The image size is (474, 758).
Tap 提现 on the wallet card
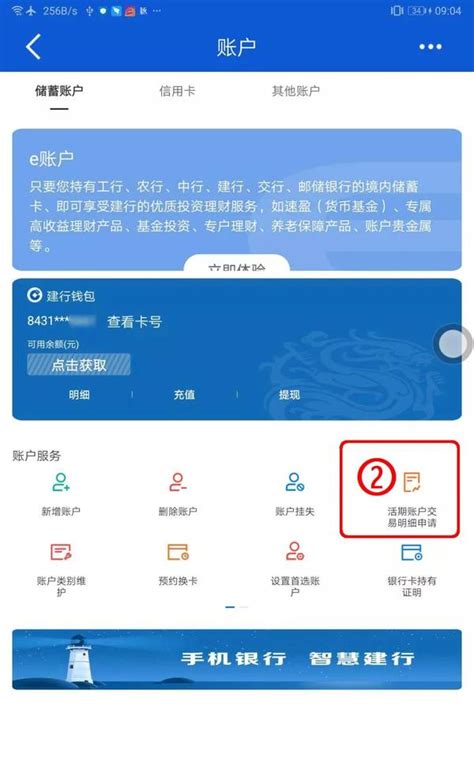click(x=289, y=395)
